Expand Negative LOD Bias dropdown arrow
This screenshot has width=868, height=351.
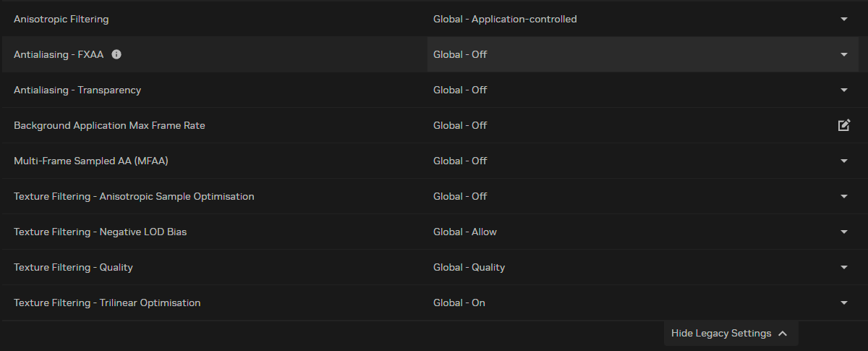tap(843, 232)
